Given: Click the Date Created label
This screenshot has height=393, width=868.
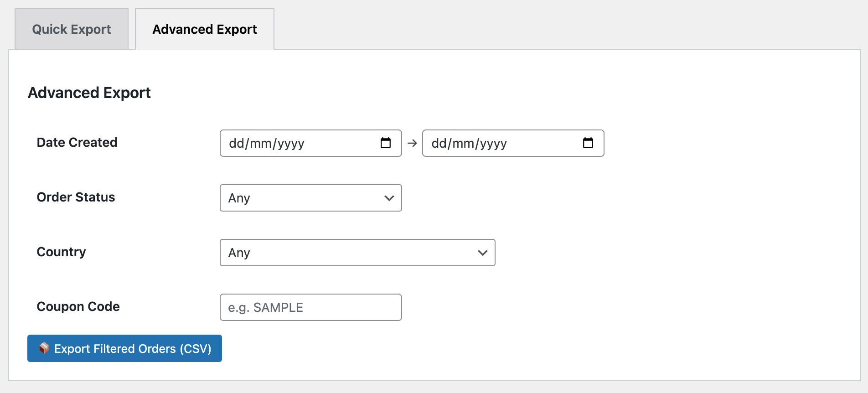Looking at the screenshot, I should pyautogui.click(x=77, y=142).
